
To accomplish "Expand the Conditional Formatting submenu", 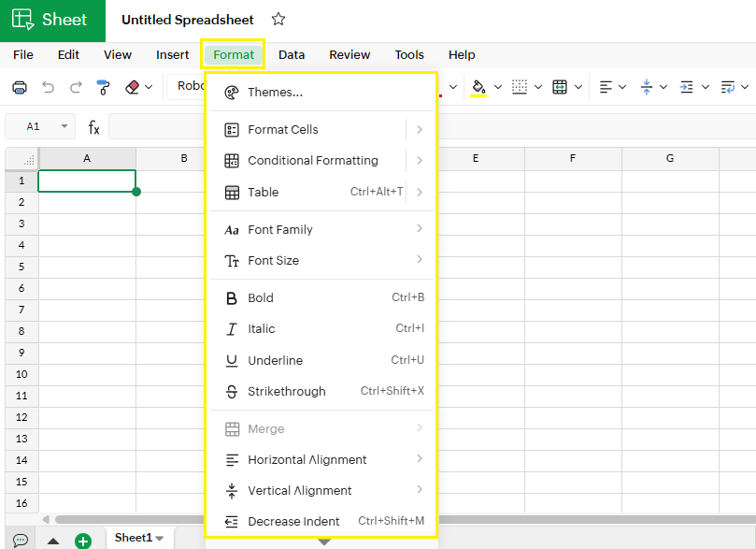I will (313, 160).
